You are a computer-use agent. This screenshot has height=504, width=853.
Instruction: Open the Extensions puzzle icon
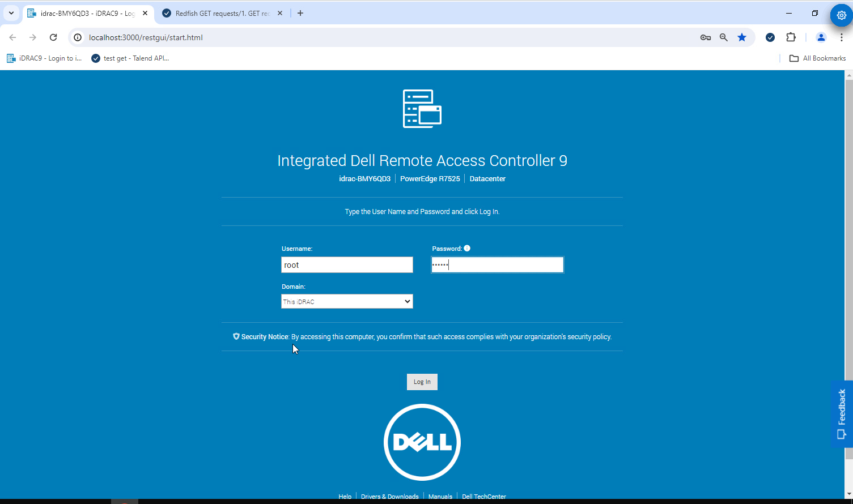pos(791,37)
